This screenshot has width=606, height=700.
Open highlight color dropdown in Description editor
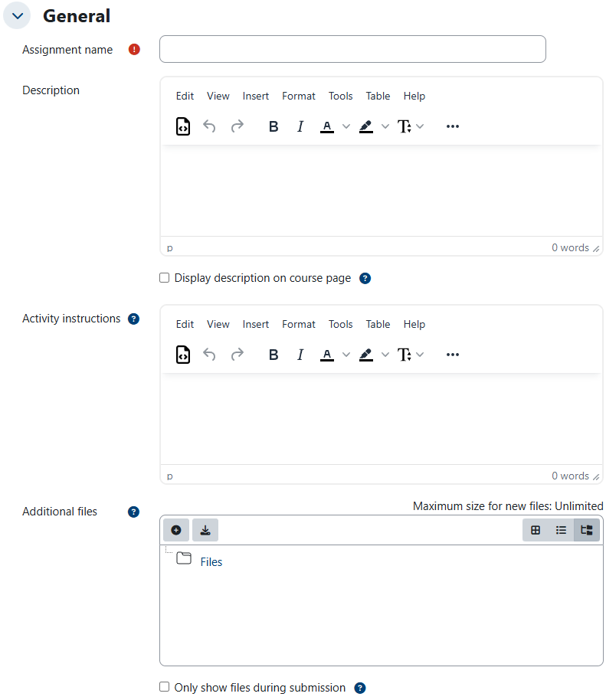[385, 126]
